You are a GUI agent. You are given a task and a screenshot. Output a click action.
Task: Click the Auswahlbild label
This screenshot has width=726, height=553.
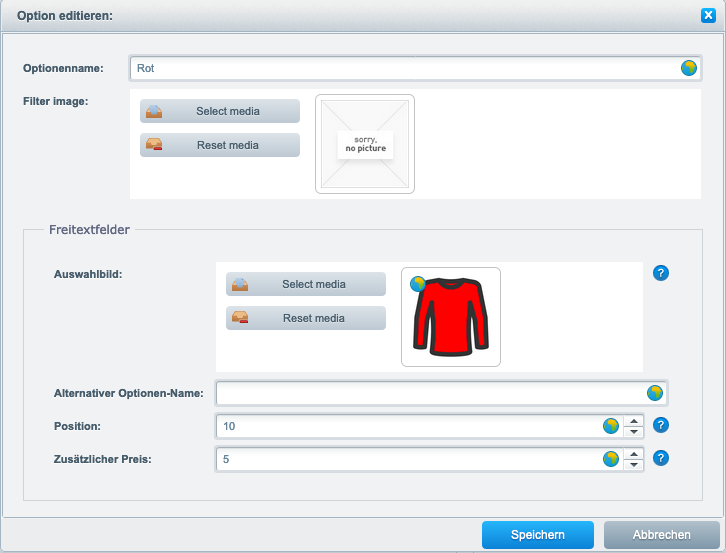(x=88, y=274)
